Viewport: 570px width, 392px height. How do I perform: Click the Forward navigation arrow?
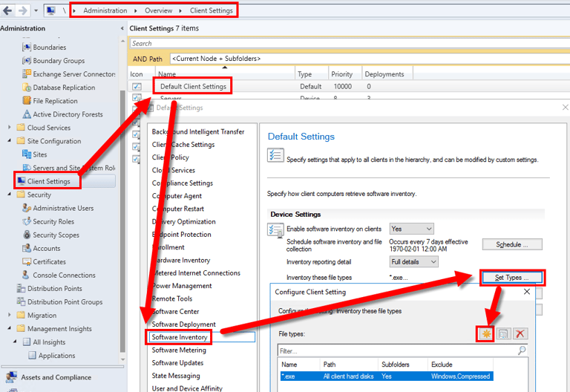coord(23,10)
